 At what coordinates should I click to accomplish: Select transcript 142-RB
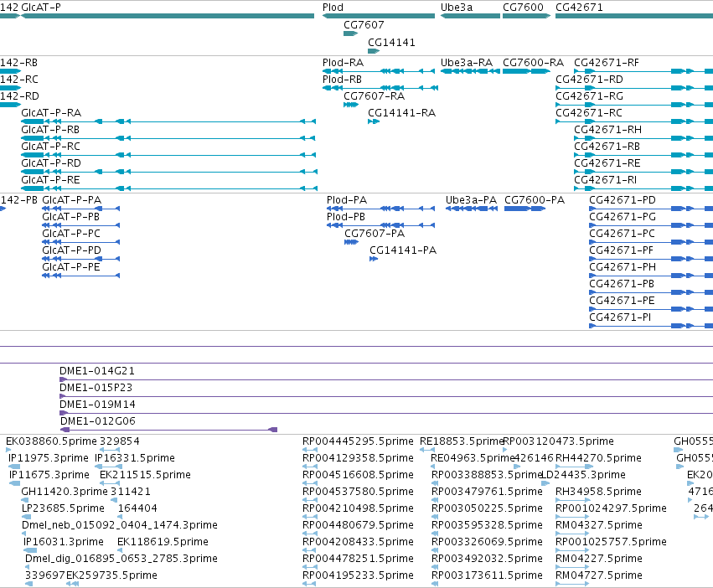tap(18, 62)
